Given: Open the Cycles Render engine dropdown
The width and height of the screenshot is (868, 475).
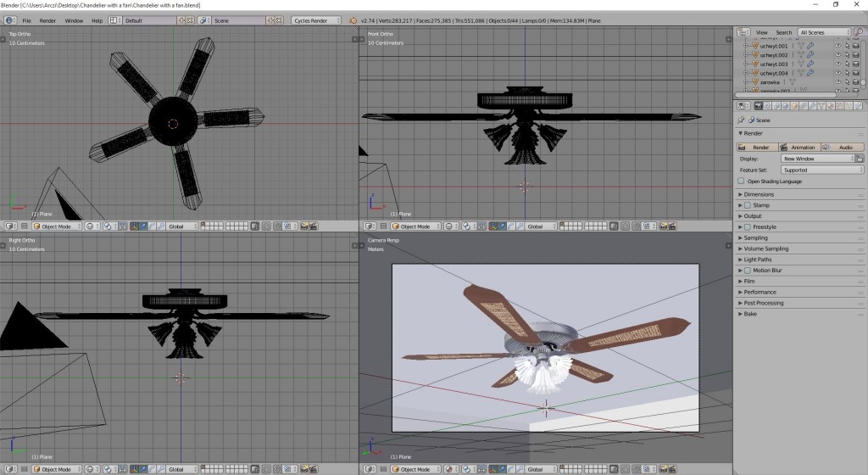Looking at the screenshot, I should pyautogui.click(x=315, y=20).
